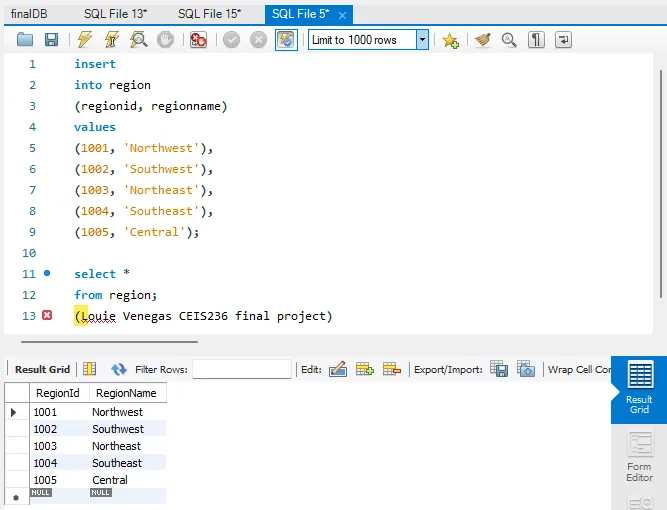Viewport: 667px width, 510px height.
Task: Select cell with RegionId 1003
Action: pos(60,446)
